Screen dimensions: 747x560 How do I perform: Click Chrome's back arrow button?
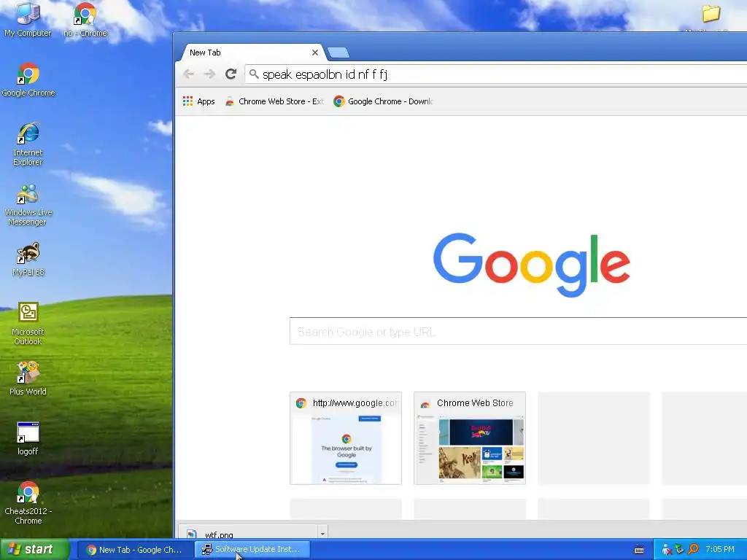189,74
